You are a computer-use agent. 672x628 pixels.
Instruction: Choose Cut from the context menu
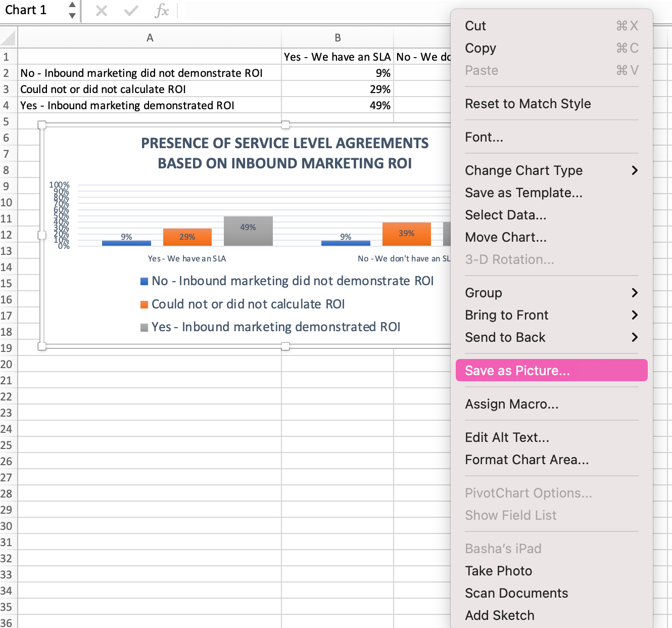[x=552, y=26]
